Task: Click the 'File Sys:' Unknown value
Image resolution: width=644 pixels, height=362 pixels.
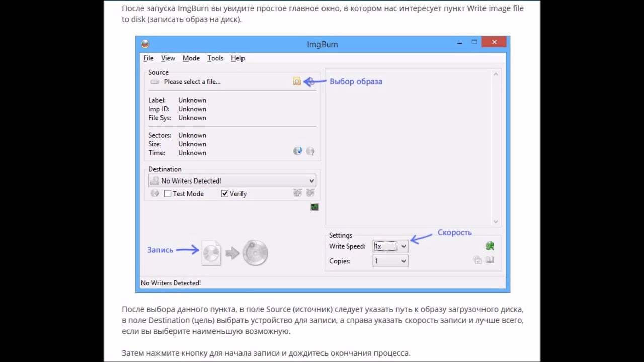Action: (x=192, y=118)
